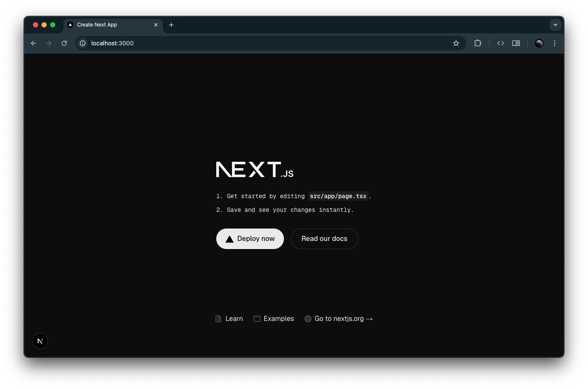Open the browser three-dot menu
588x389 pixels.
click(x=555, y=43)
